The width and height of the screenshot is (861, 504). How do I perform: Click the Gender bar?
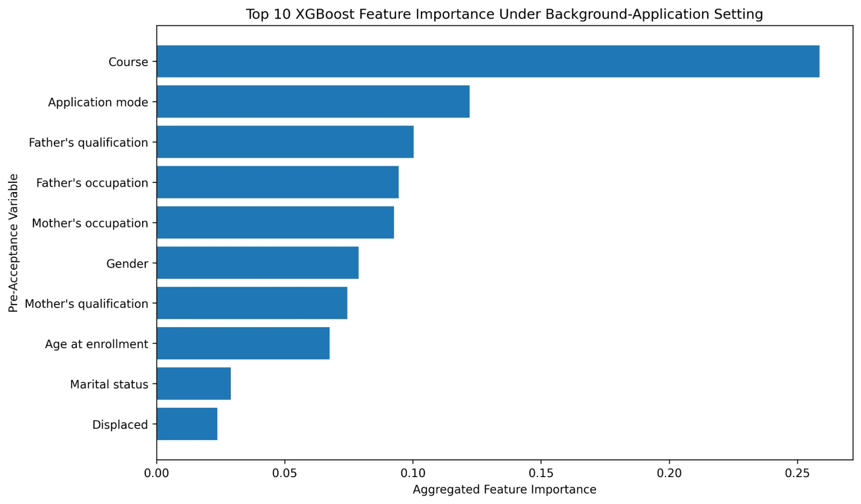pyautogui.click(x=258, y=263)
